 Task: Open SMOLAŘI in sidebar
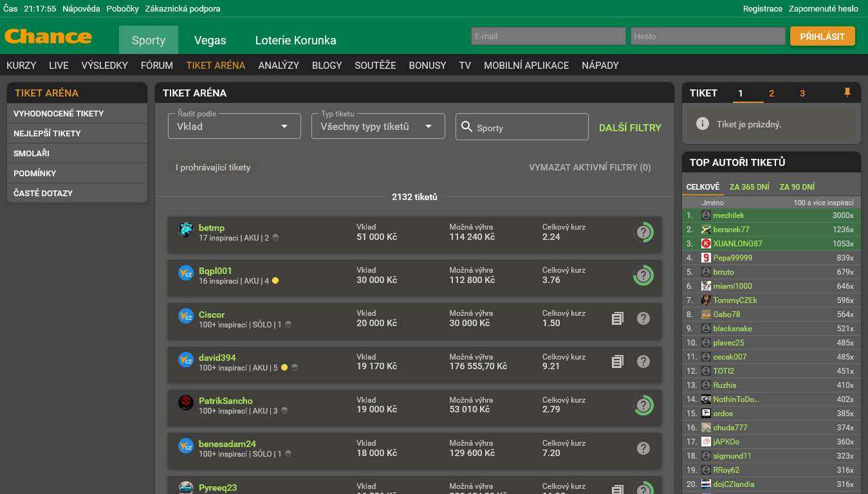pyautogui.click(x=77, y=153)
